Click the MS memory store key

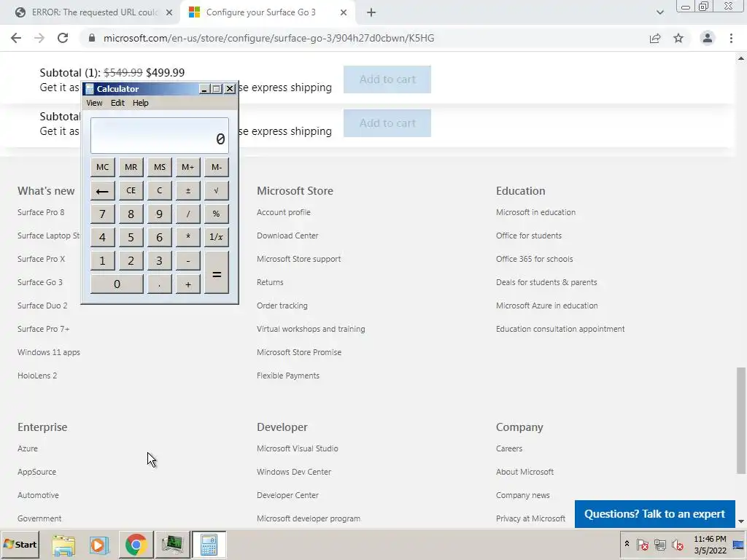click(160, 167)
